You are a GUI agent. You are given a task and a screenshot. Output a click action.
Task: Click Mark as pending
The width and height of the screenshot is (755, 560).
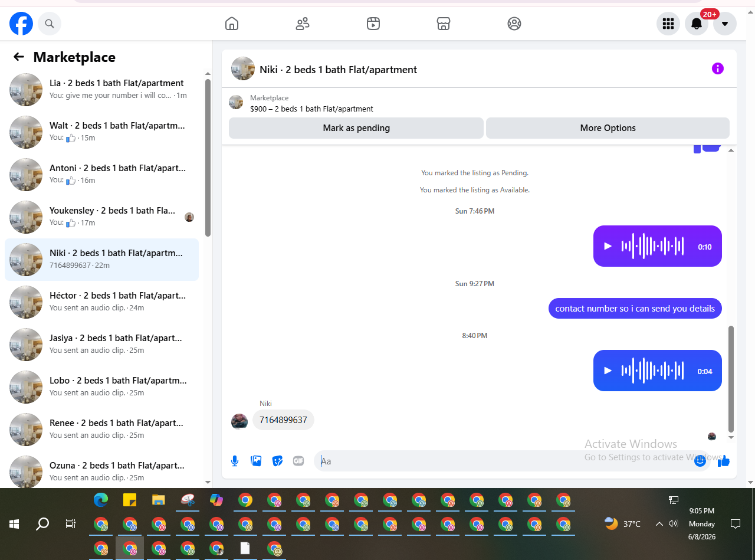pos(356,128)
